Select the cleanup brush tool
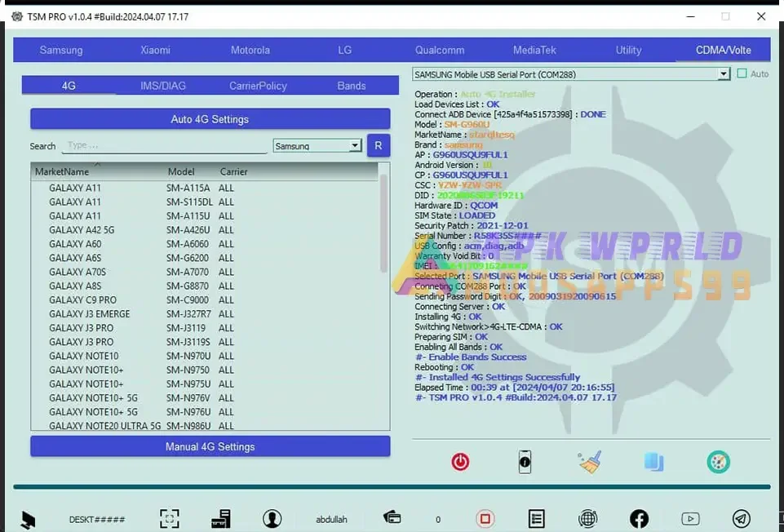 pos(589,461)
